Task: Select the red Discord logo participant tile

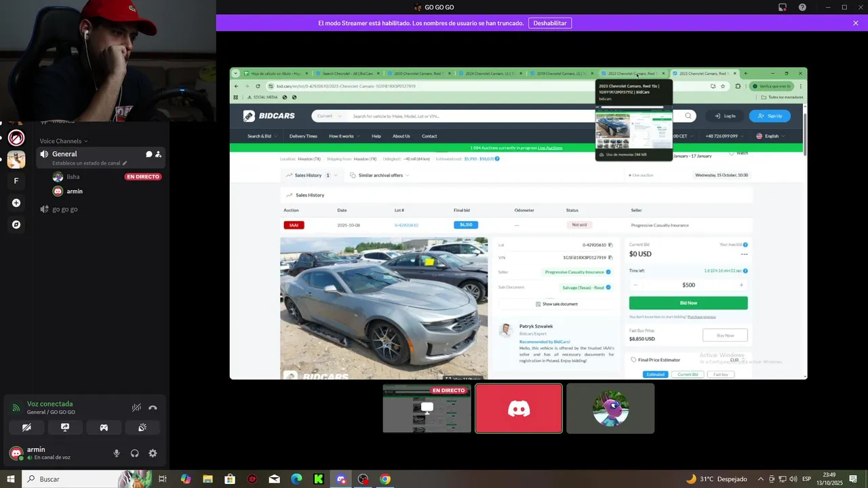Action: coord(519,409)
